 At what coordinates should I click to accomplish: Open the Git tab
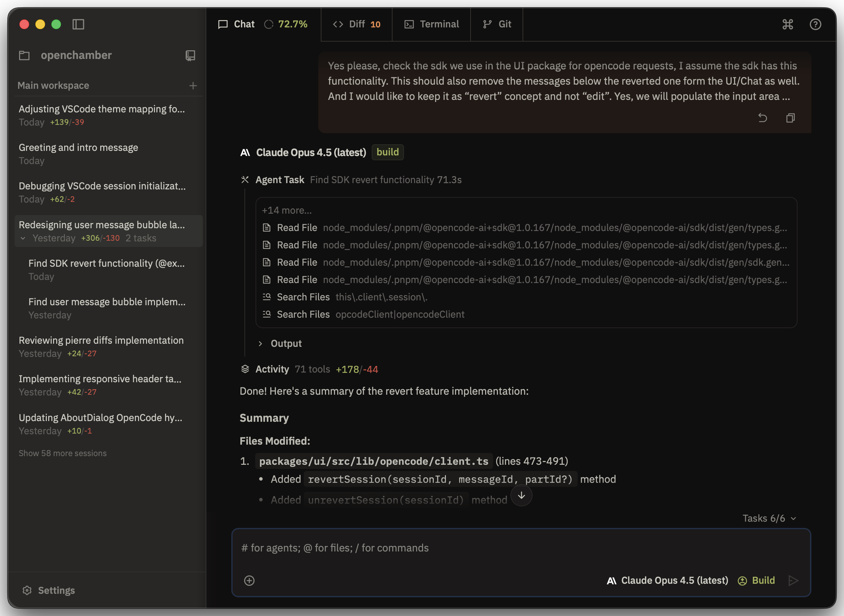point(497,24)
